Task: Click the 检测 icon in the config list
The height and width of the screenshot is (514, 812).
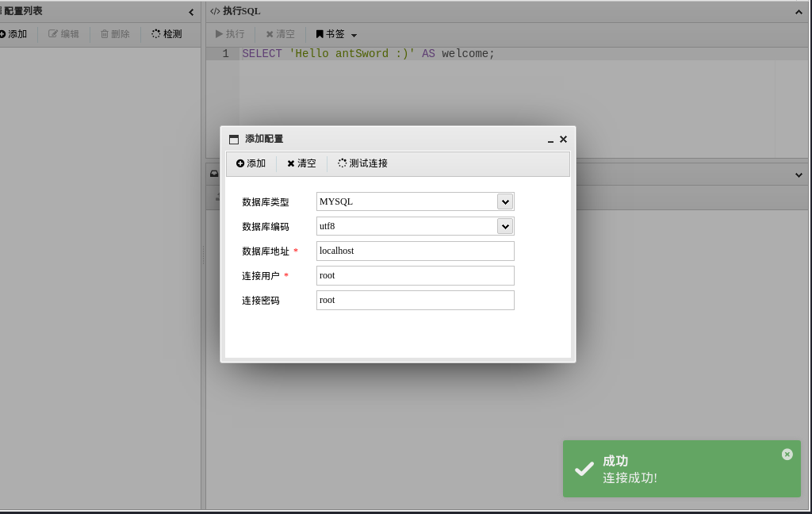Action: tap(156, 33)
